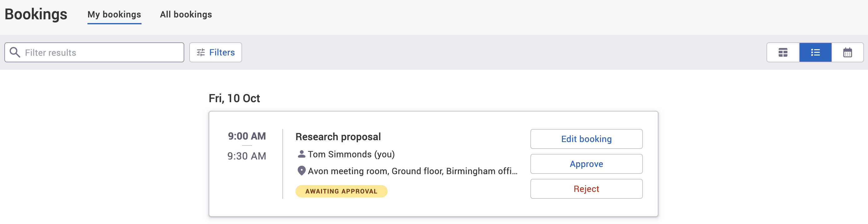Open calendar view using calendar icon

point(848,52)
